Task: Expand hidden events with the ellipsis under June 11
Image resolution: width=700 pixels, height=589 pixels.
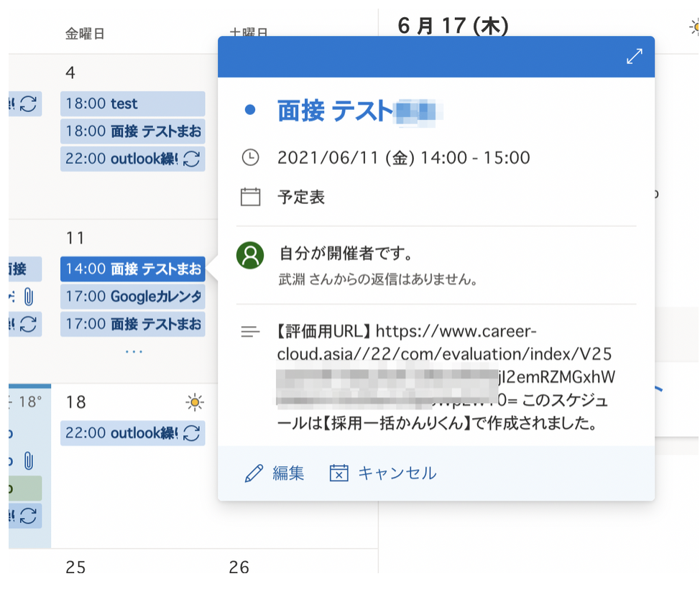Action: point(133,351)
